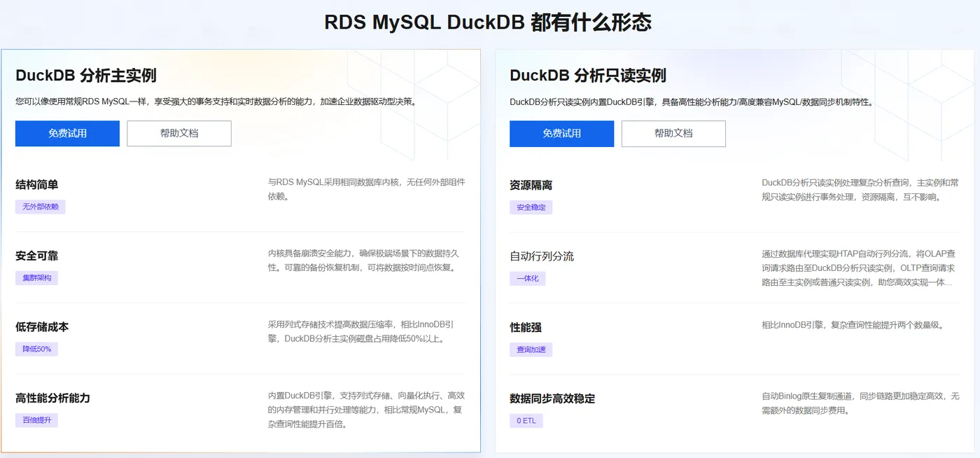This screenshot has width=980, height=458.
Task: Click the 资源隔离 feature heading
Action: click(531, 186)
